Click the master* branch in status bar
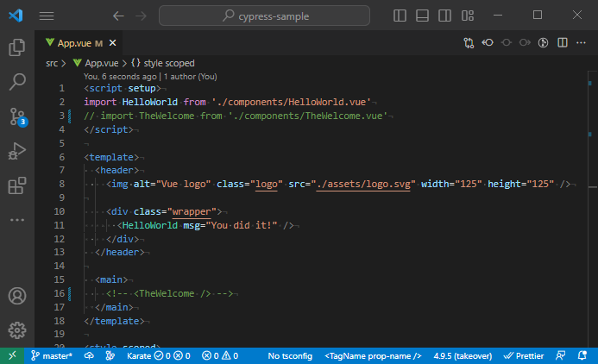 [52, 355]
